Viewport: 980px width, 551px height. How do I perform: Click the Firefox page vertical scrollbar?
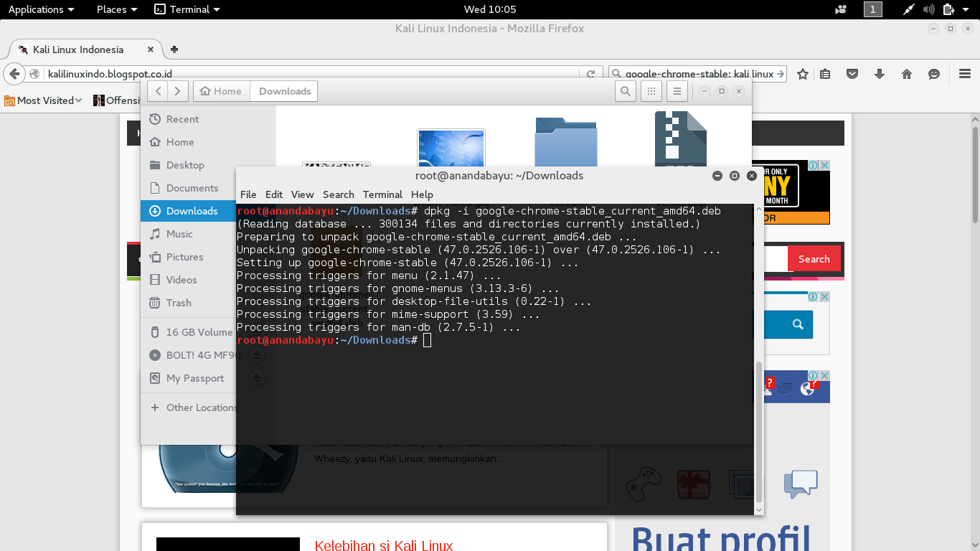coord(975,176)
